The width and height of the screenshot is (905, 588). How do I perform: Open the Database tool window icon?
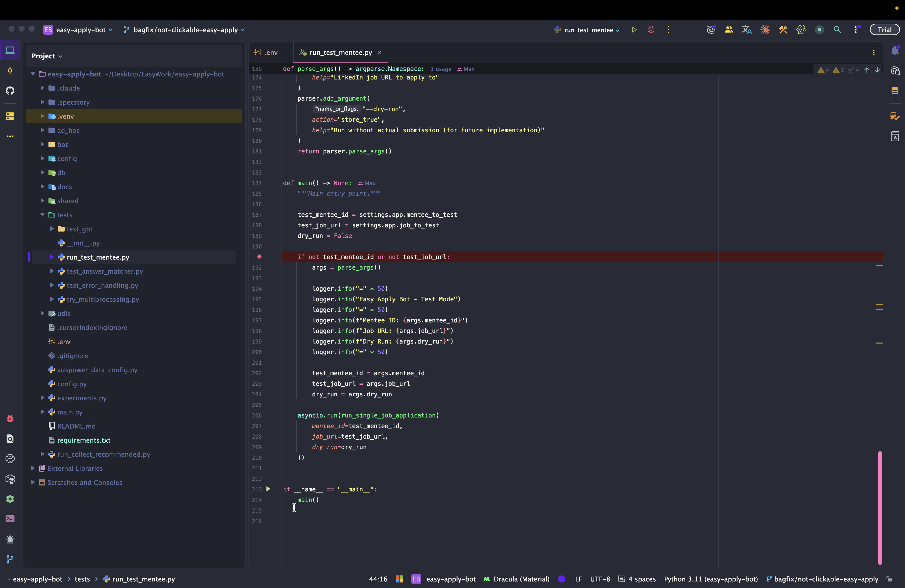pyautogui.click(x=895, y=91)
